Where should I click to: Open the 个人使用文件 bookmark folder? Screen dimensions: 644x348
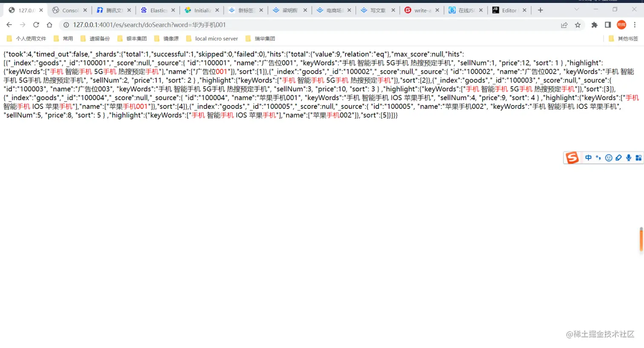coord(27,38)
